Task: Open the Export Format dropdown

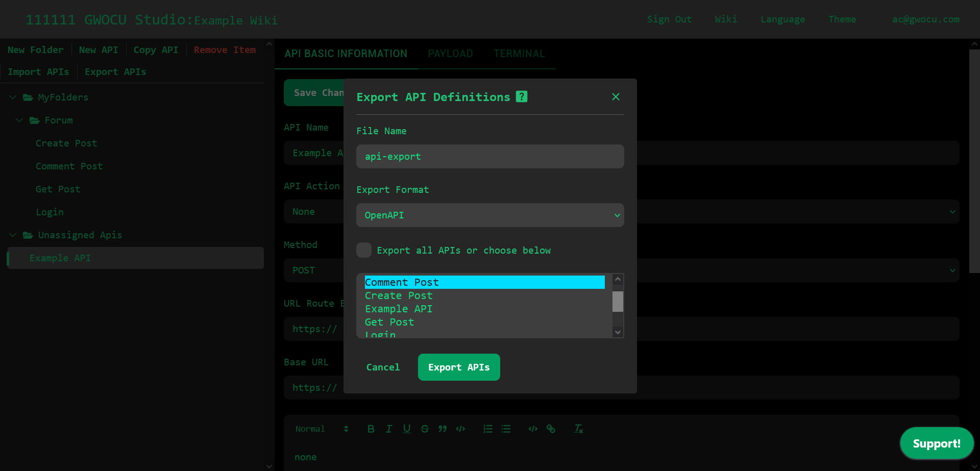Action: click(x=490, y=215)
